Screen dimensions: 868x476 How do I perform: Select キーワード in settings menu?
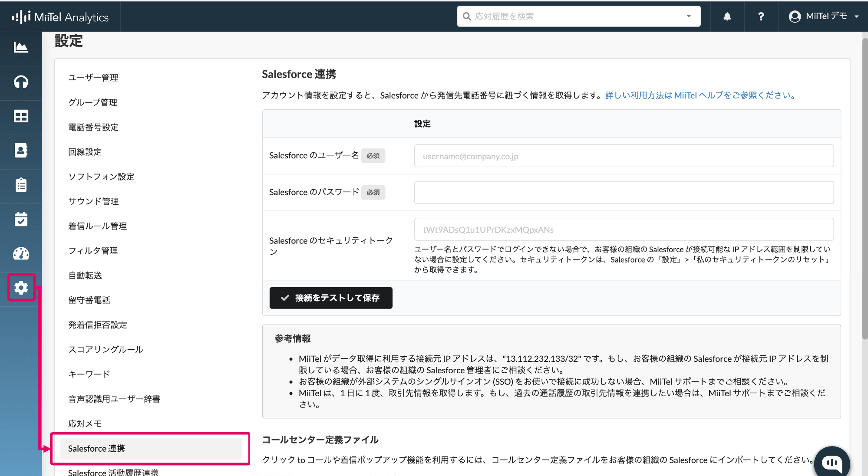click(x=89, y=374)
